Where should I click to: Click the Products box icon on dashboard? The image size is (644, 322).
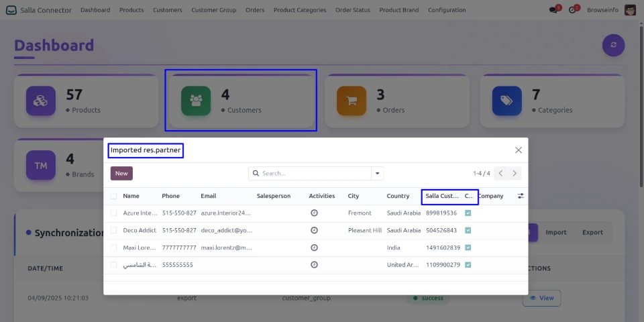pos(41,101)
